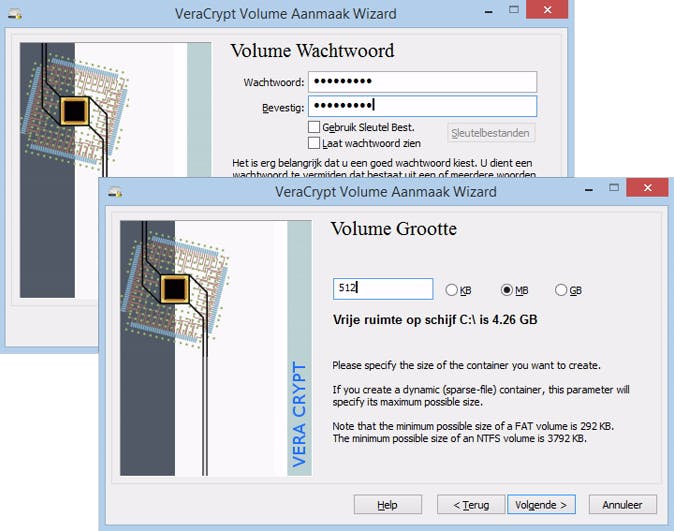Click text about dynamic (sparse-file) container

[481, 396]
